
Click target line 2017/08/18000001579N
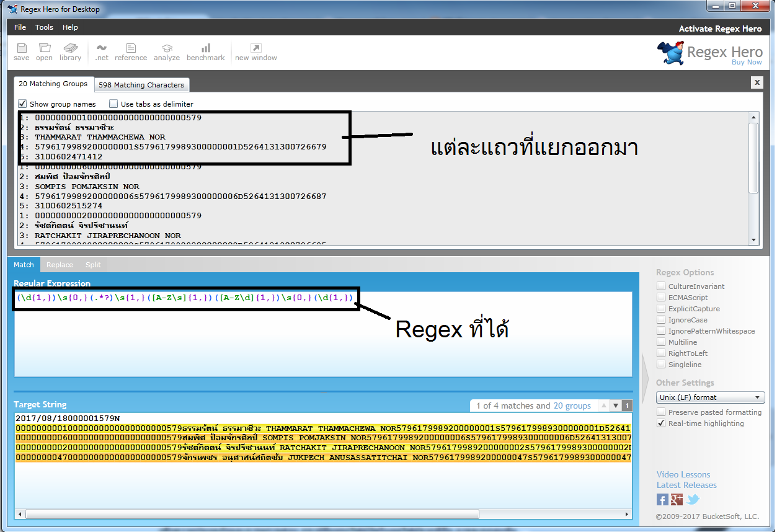click(68, 419)
